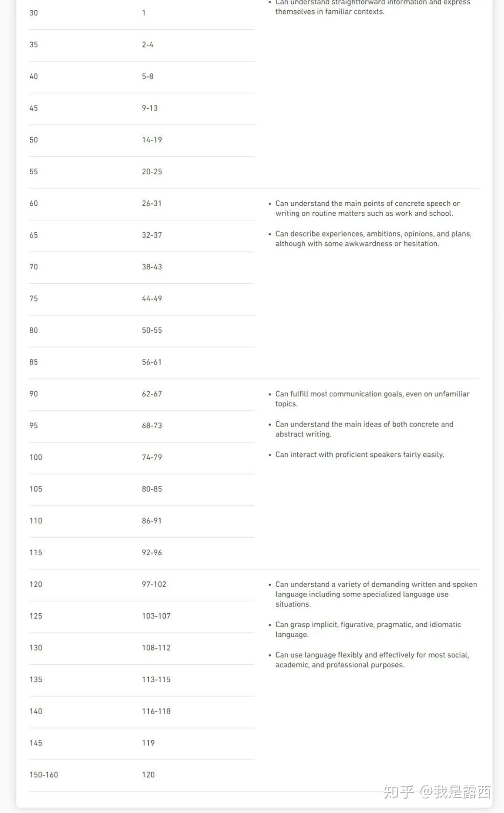Screen dimensions: 504x813
Task: Click the 103-107 range value
Action: (156, 616)
